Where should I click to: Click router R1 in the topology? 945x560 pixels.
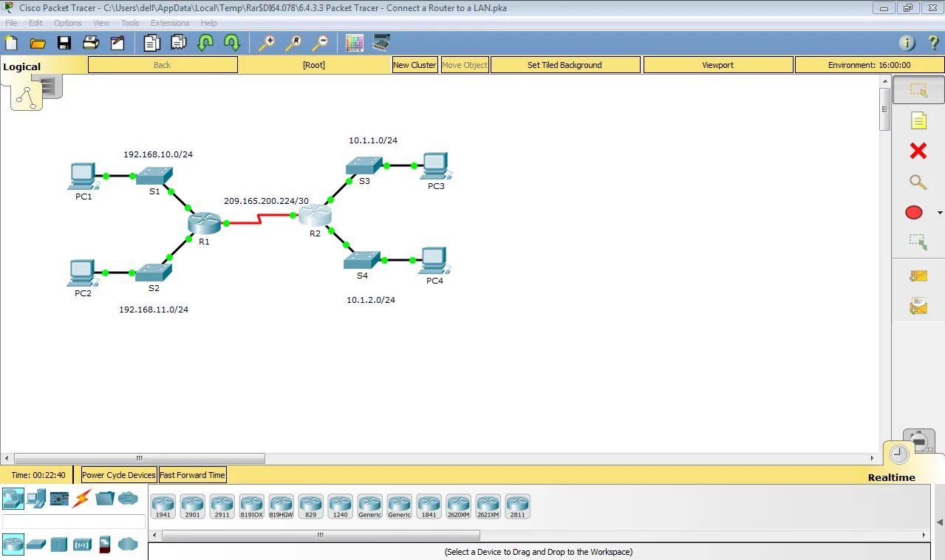click(204, 222)
